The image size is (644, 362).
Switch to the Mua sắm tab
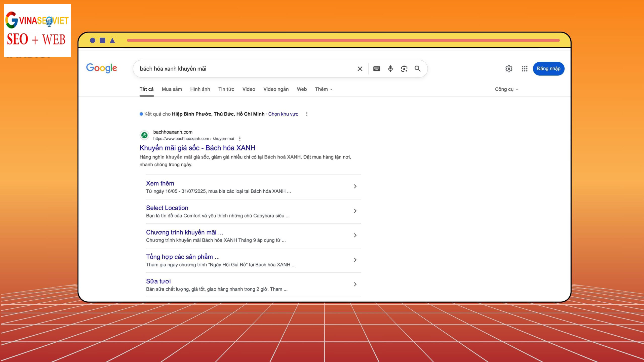pos(172,89)
